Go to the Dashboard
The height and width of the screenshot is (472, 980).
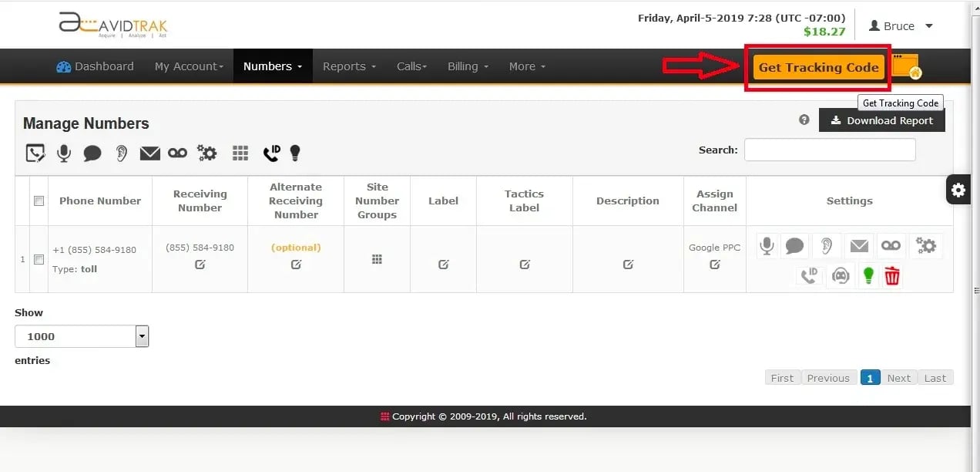click(95, 66)
